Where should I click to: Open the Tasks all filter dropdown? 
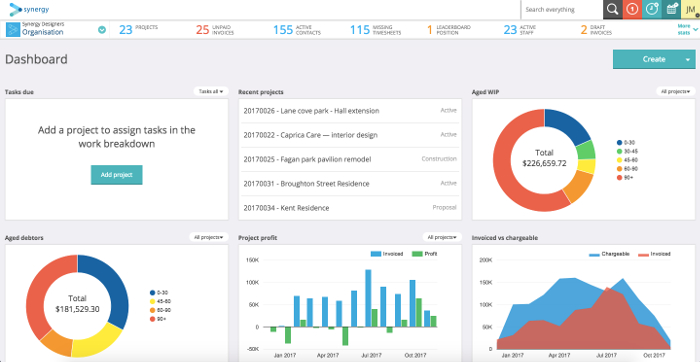pos(211,92)
